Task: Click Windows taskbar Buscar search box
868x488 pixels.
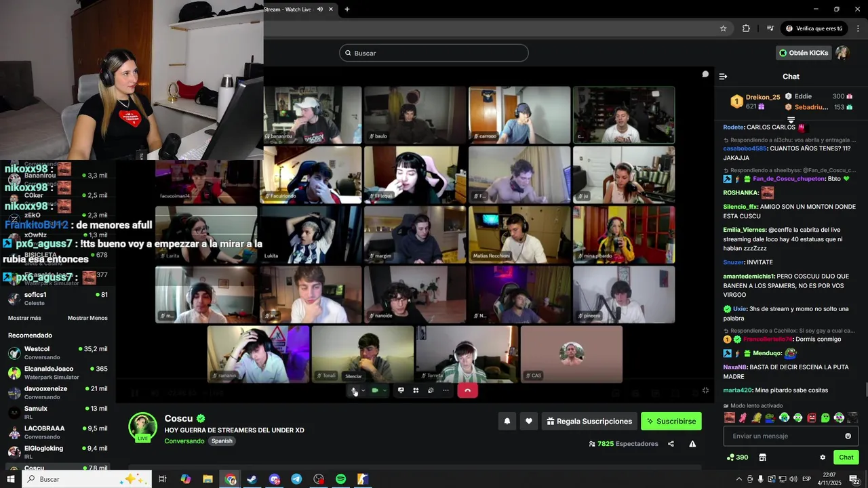Action: click(x=87, y=479)
